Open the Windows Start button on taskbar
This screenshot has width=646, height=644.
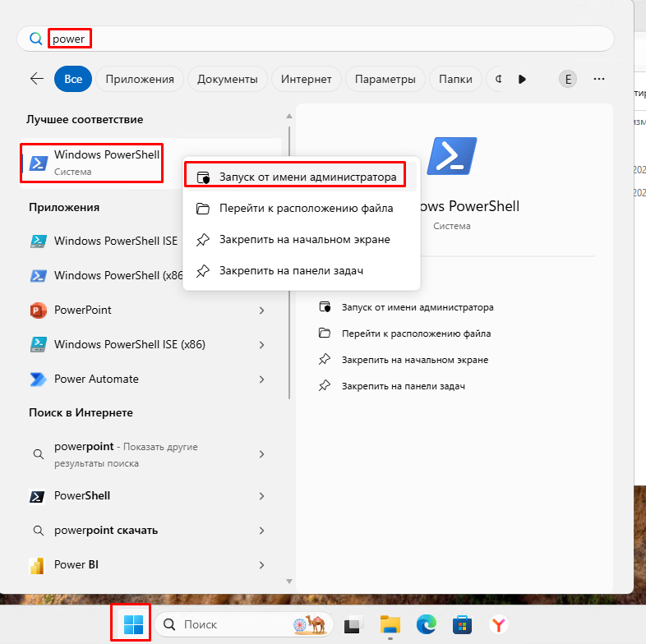(x=133, y=624)
